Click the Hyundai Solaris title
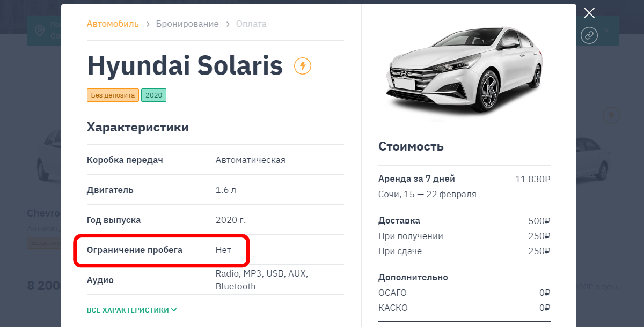The width and height of the screenshot is (644, 327). tap(185, 65)
